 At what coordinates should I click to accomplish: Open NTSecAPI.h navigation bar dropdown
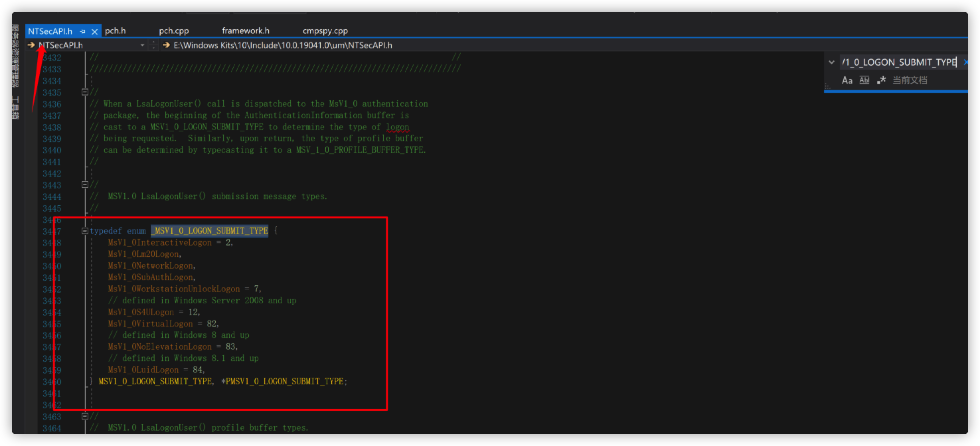(x=142, y=45)
